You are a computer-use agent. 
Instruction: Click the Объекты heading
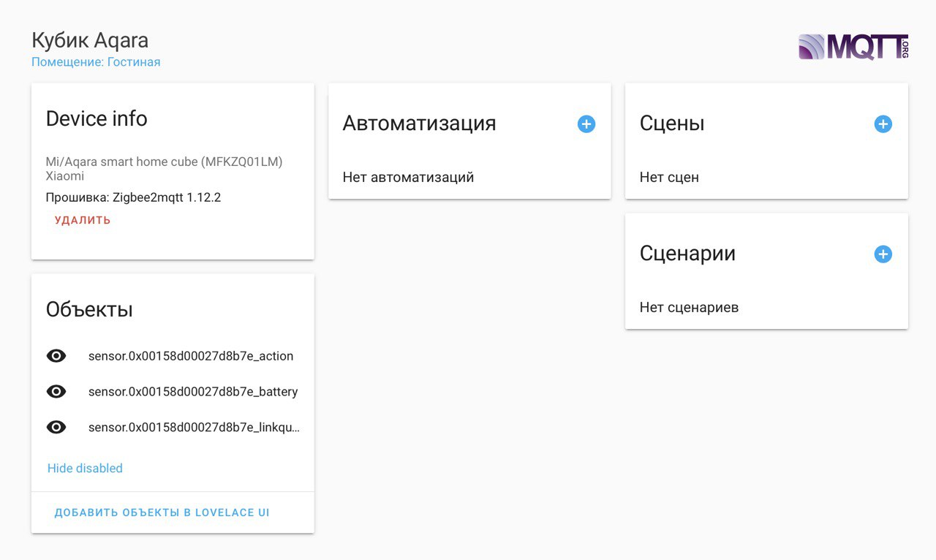(89, 309)
